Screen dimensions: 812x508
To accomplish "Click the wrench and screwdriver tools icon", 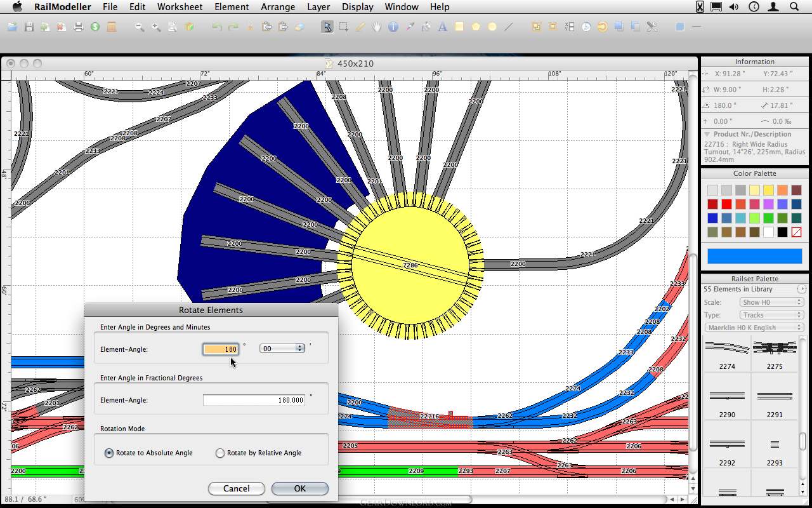I will click(652, 27).
